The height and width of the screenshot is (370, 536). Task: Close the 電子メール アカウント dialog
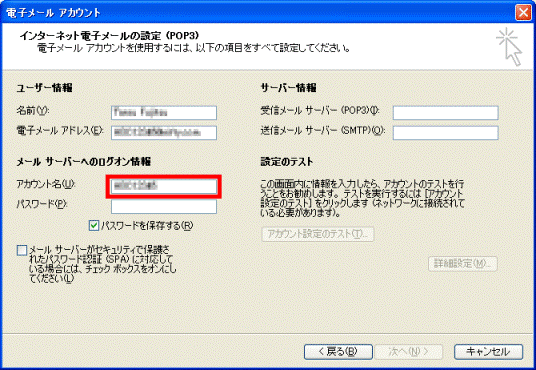[523, 13]
